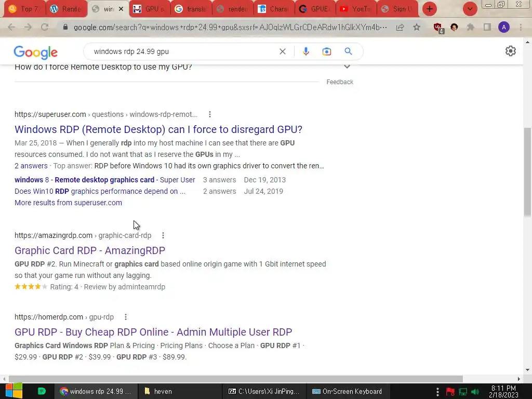Image resolution: width=532 pixels, height=399 pixels.
Task: Click 'More results from superuser.com'
Action: 68,203
